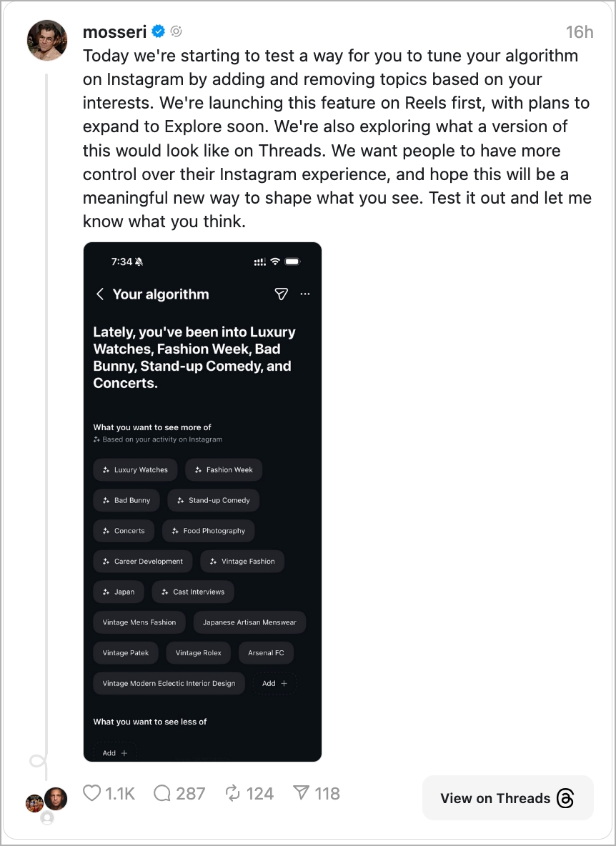The width and height of the screenshot is (616, 846).
Task: Tap the back chevron on Your algorithm header
Action: (99, 294)
